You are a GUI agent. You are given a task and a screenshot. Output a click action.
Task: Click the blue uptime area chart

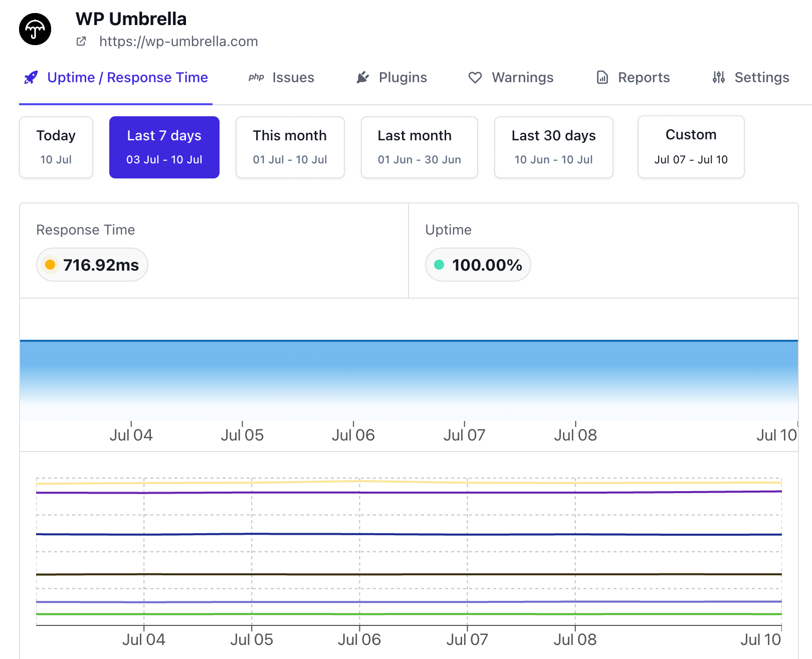click(x=409, y=380)
